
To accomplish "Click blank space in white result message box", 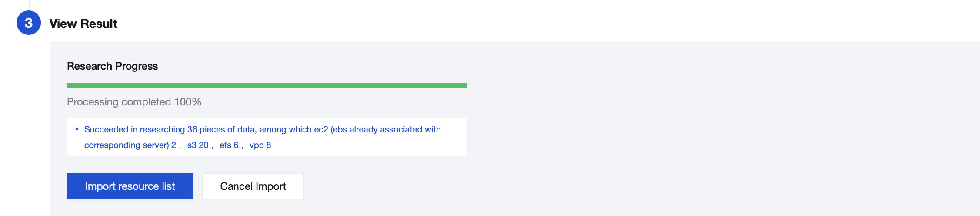I will coord(370,145).
